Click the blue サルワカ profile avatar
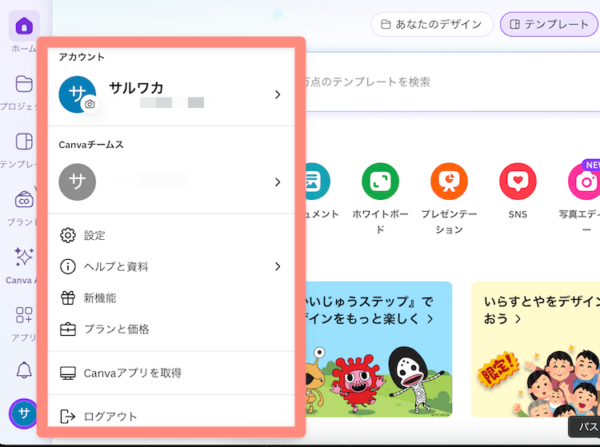600x447 pixels. point(77,94)
